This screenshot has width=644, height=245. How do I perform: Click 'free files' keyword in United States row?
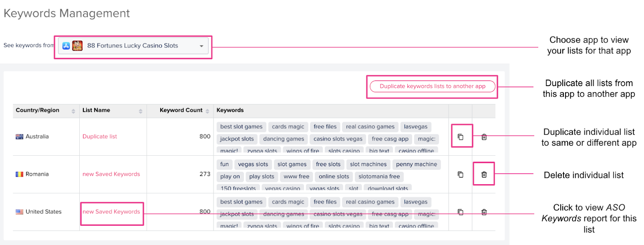(x=325, y=202)
